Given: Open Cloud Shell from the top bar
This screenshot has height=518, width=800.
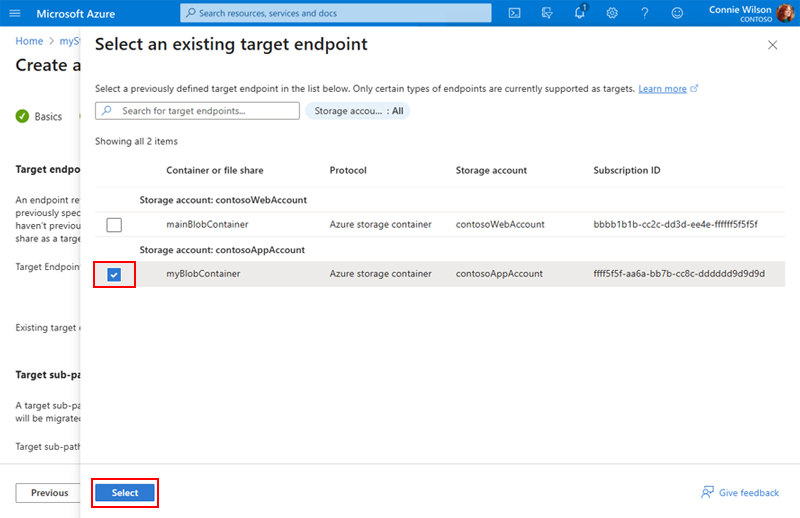Looking at the screenshot, I should click(514, 13).
